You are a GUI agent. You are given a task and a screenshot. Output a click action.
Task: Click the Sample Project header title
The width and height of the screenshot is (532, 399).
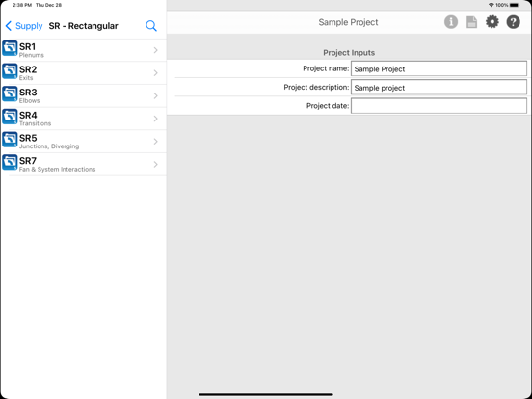[x=348, y=22]
